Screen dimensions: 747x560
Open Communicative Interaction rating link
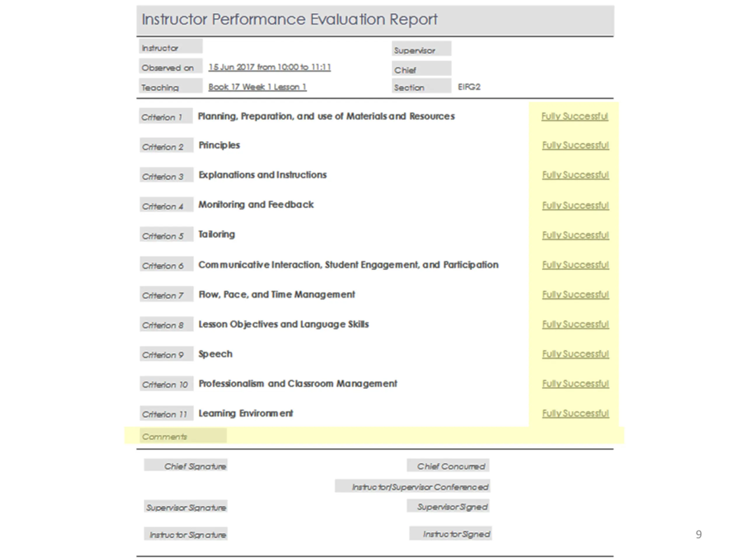(575, 265)
